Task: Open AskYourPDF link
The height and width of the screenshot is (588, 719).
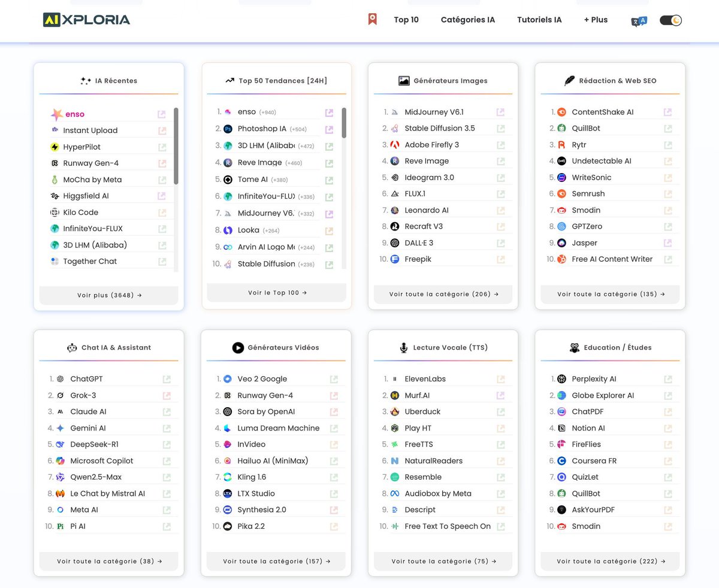Action: [x=593, y=510]
